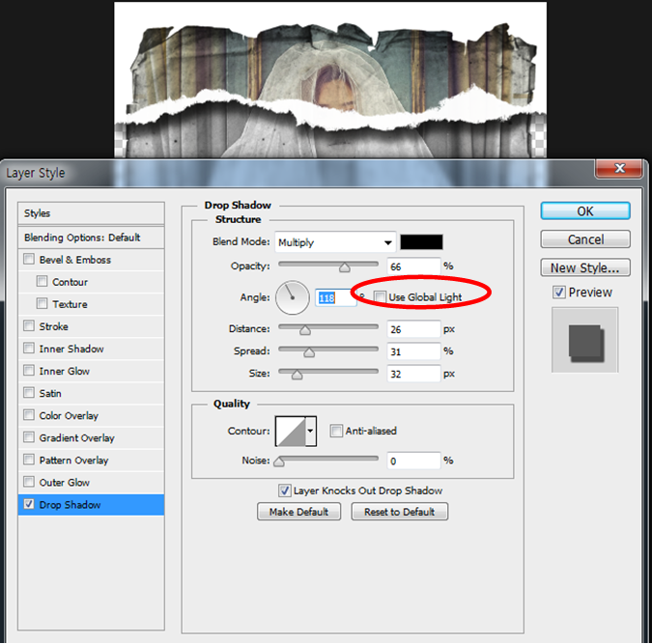Viewport: 652px width, 644px height.
Task: Enable the Satin checkbox
Action: point(29,392)
